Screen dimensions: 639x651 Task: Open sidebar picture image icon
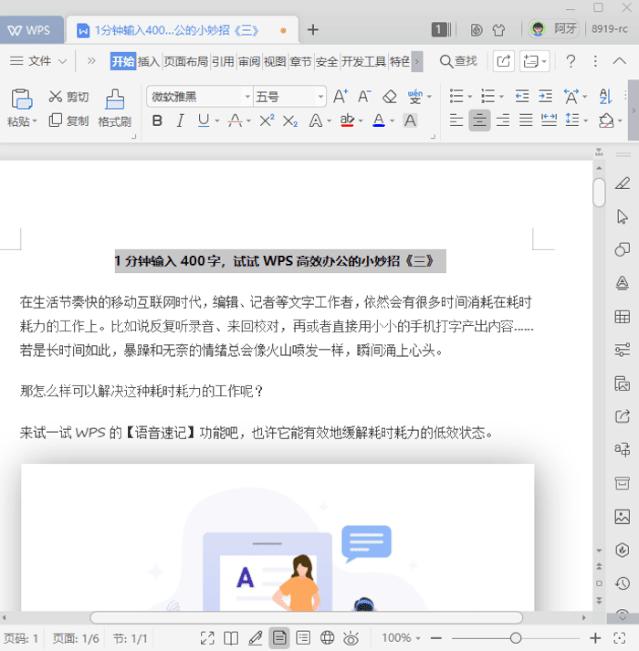tap(622, 516)
